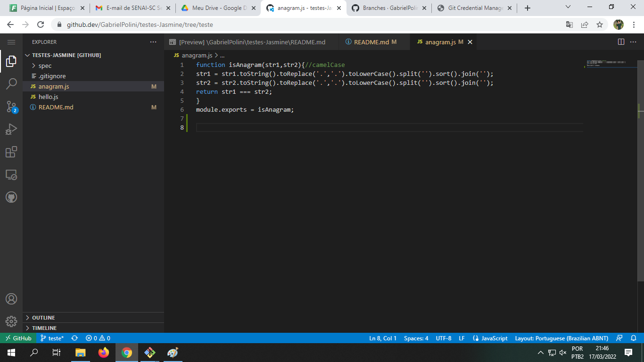Open the GitHub view in activity bar
644x362 pixels.
coord(11,197)
